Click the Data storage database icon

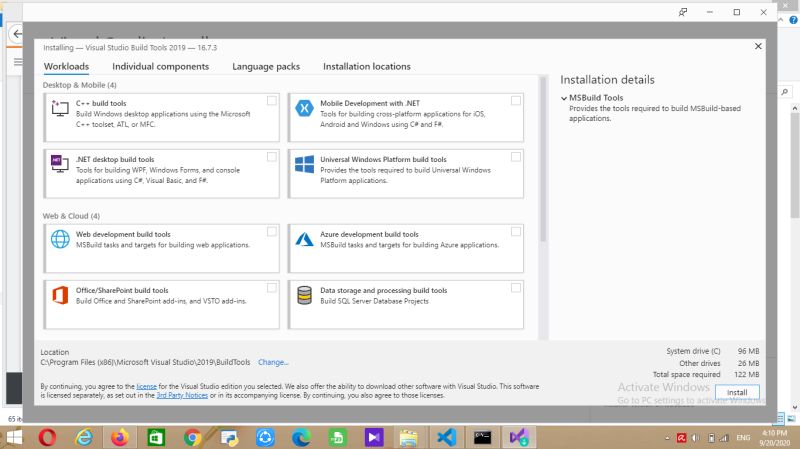point(304,295)
